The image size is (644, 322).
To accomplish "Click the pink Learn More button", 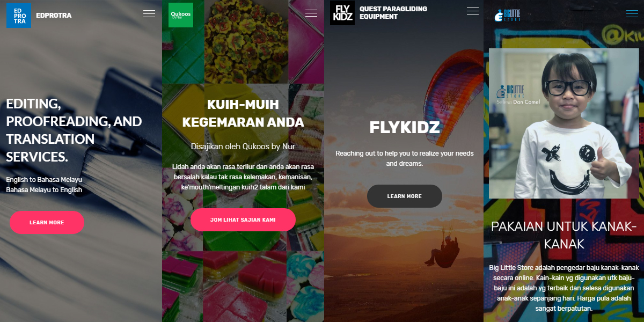I will [47, 222].
